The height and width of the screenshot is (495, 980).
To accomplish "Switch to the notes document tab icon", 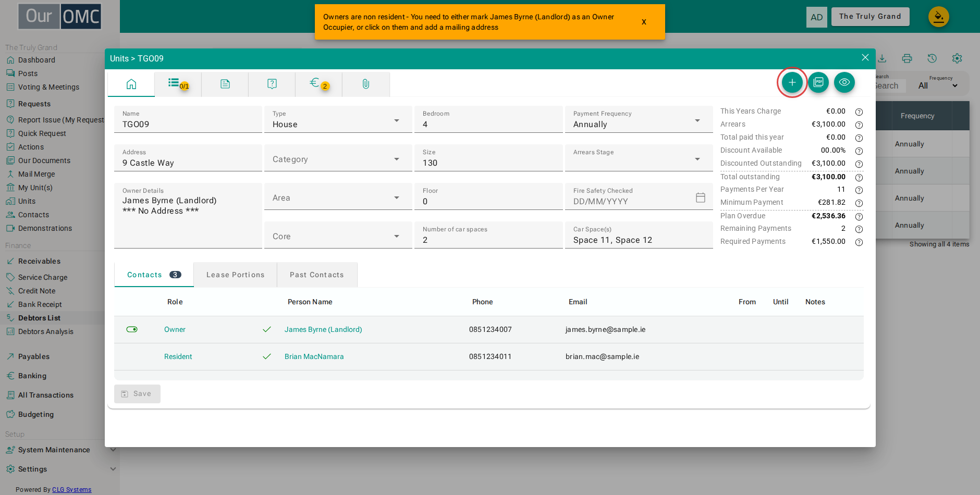I will point(225,84).
